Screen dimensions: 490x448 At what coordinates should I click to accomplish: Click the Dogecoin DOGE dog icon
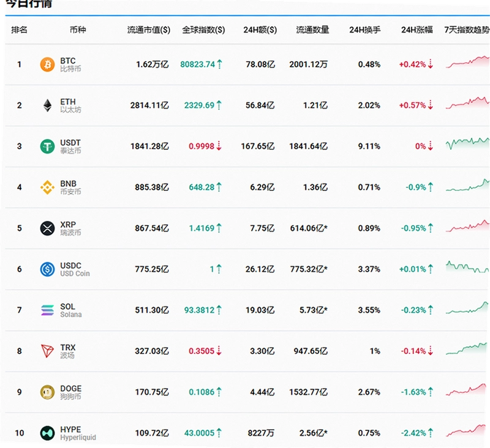click(x=47, y=392)
